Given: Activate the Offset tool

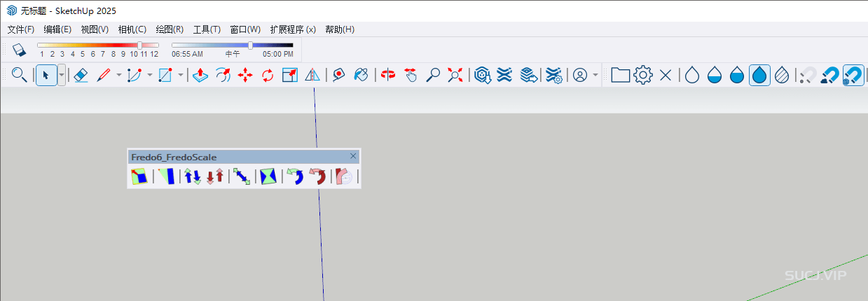Looking at the screenshot, I should point(223,75).
